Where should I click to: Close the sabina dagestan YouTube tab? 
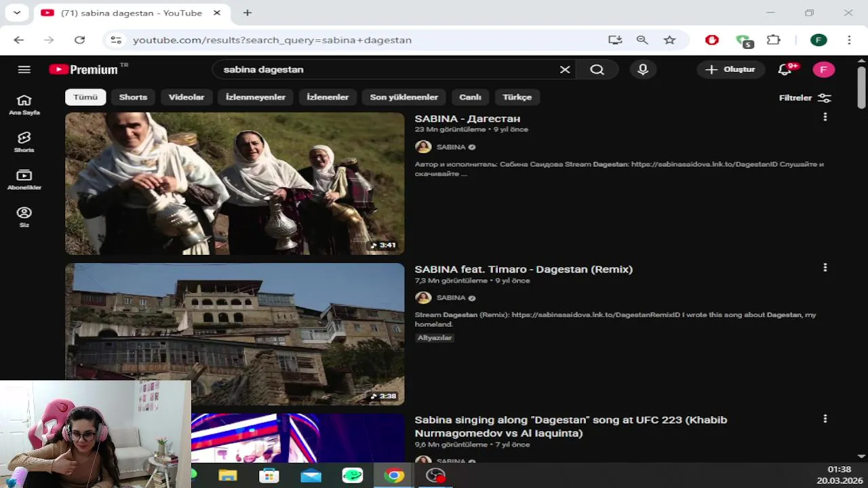tap(217, 13)
